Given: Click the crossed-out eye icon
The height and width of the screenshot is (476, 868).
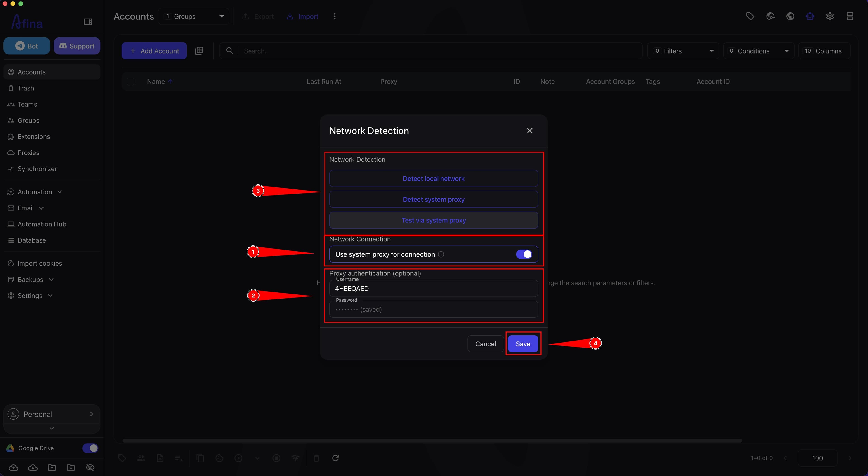Looking at the screenshot, I should click(x=90, y=467).
